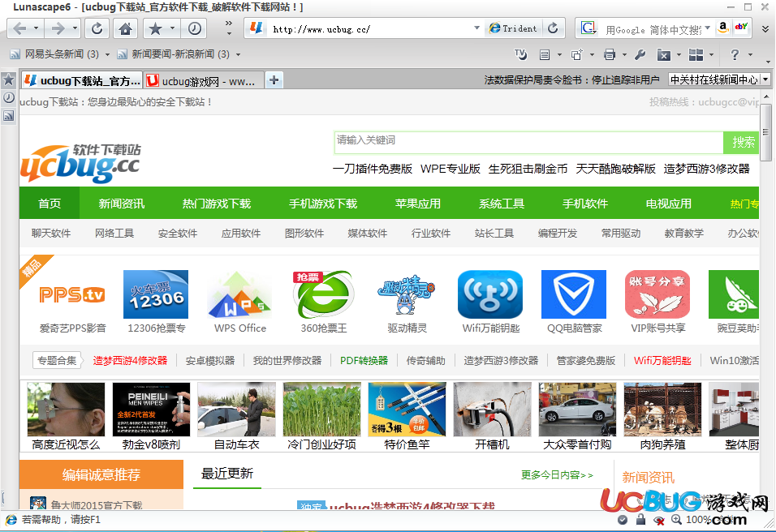
Task: Go forward with the forward arrow button
Action: click(58, 28)
